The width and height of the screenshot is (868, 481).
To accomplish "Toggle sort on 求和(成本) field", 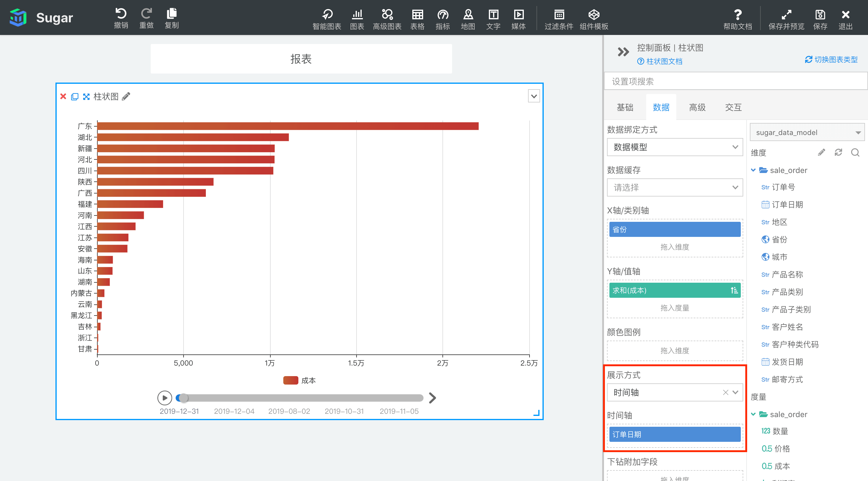I will point(734,290).
